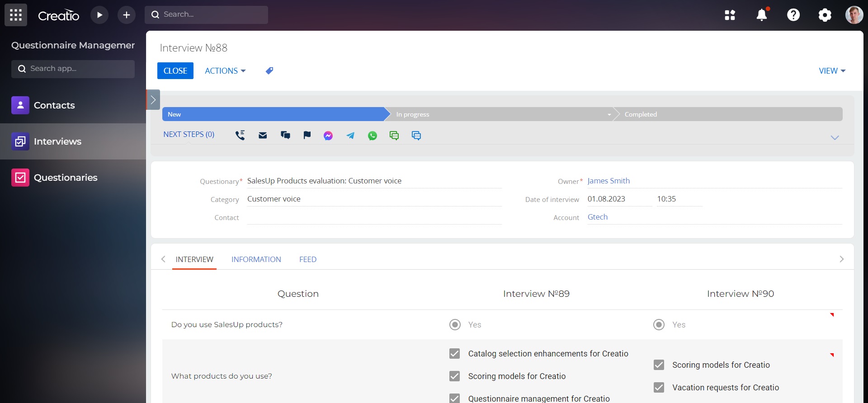Open the VIEW dropdown
This screenshot has width=868, height=403.
pos(832,70)
